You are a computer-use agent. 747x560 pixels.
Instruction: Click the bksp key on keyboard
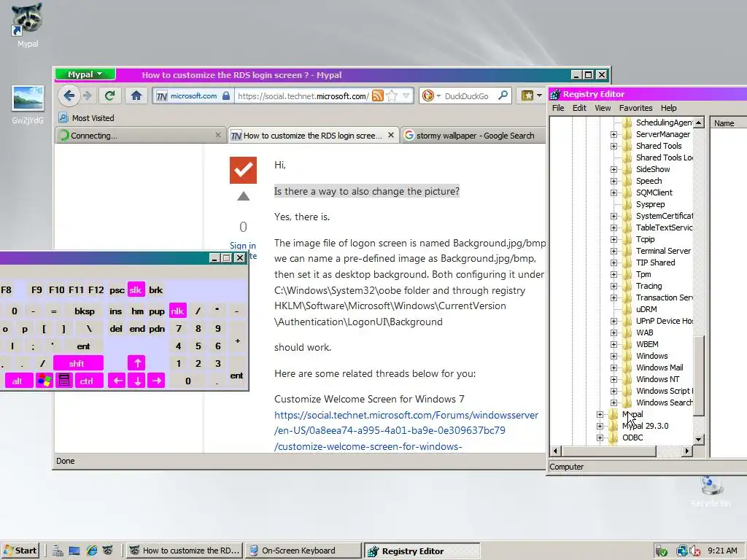tap(85, 311)
